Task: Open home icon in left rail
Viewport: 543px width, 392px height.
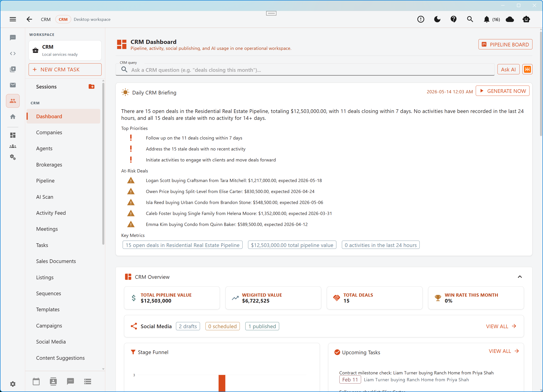Action: [13, 117]
